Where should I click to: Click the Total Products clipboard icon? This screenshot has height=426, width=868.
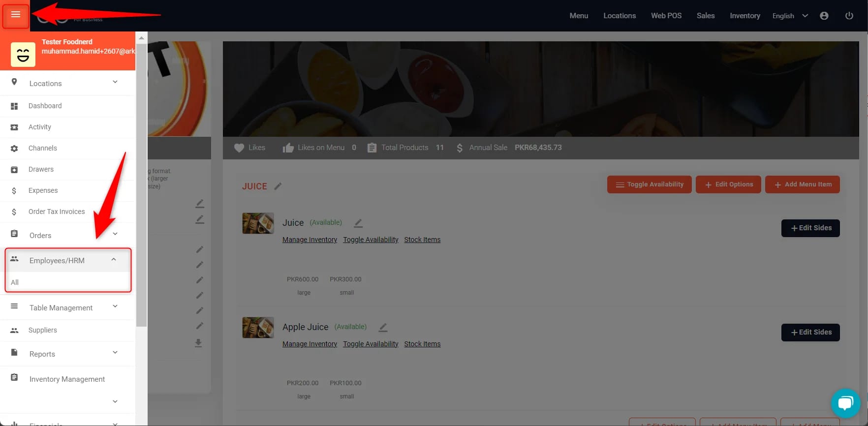tap(372, 148)
